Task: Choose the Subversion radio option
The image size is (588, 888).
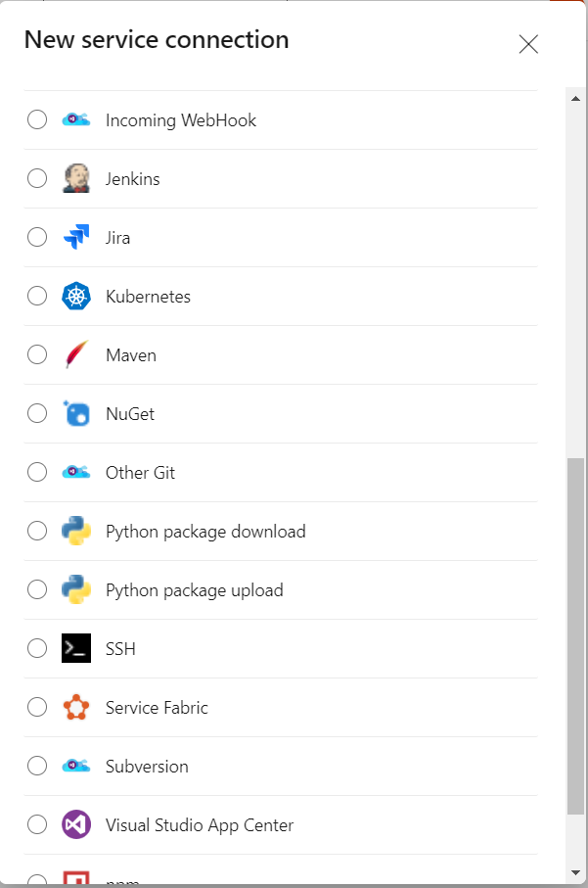Action: (x=37, y=766)
